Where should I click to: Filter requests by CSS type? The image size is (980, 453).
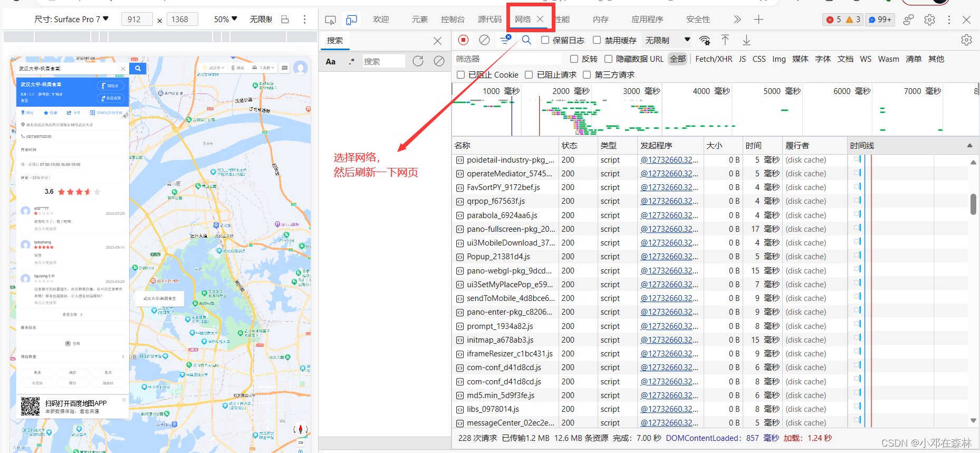(x=759, y=59)
